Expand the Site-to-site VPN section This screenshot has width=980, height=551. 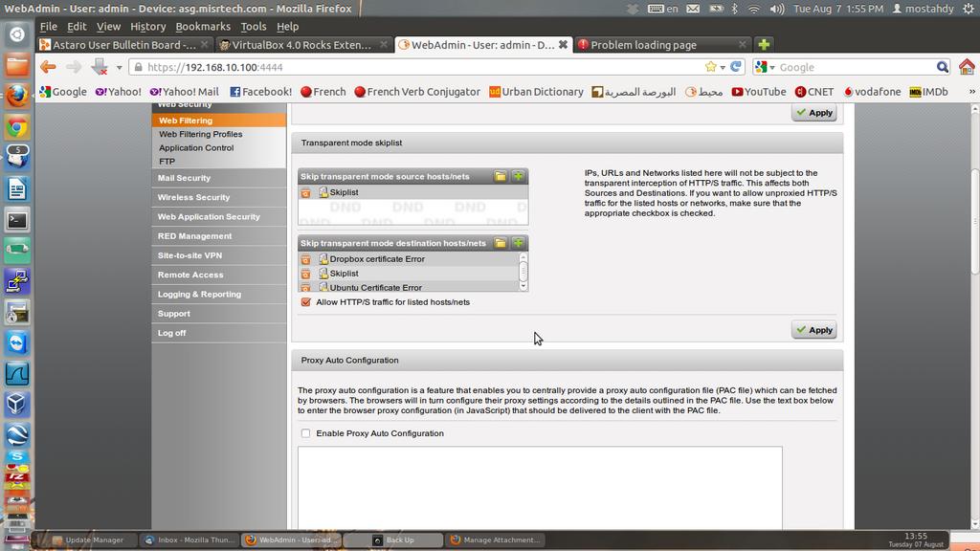[x=219, y=255]
